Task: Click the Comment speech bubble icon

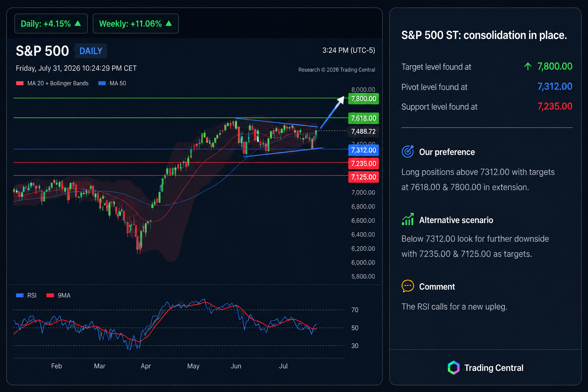Action: click(408, 286)
